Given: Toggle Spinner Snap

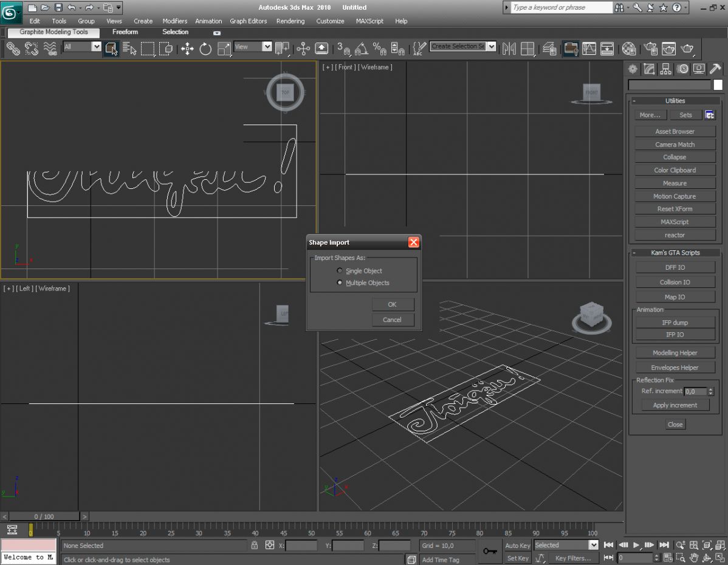Looking at the screenshot, I should (397, 48).
